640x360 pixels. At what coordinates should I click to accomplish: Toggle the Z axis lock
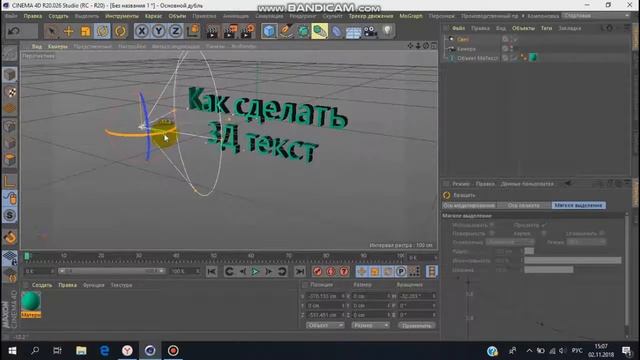176,31
